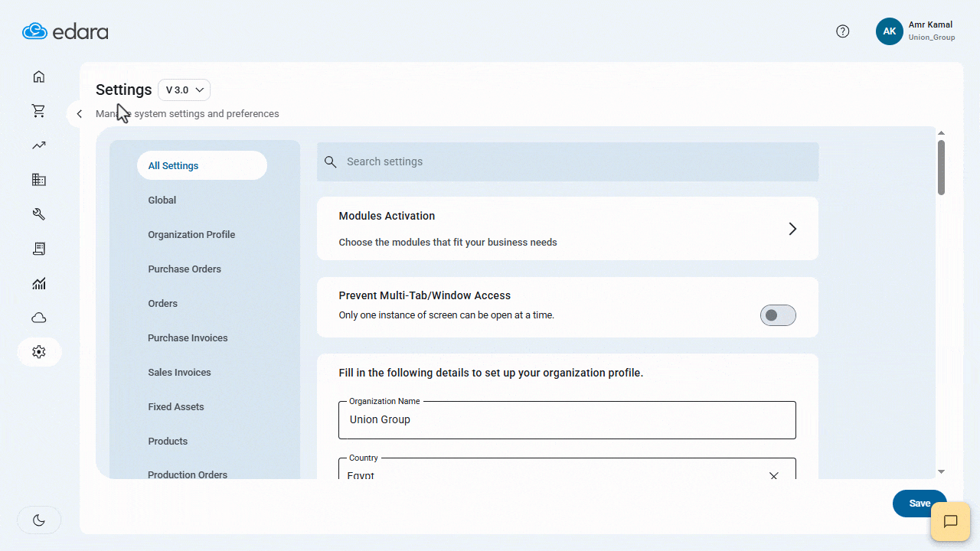This screenshot has width=980, height=551.
Task: Click the edara logo
Action: [65, 31]
